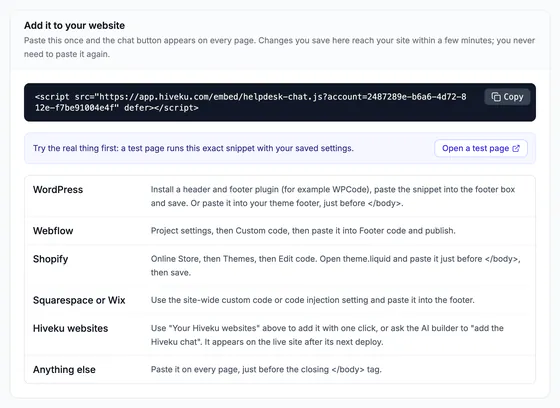Click the Shopify row label
Screen dimensions: 560x408
click(50, 259)
